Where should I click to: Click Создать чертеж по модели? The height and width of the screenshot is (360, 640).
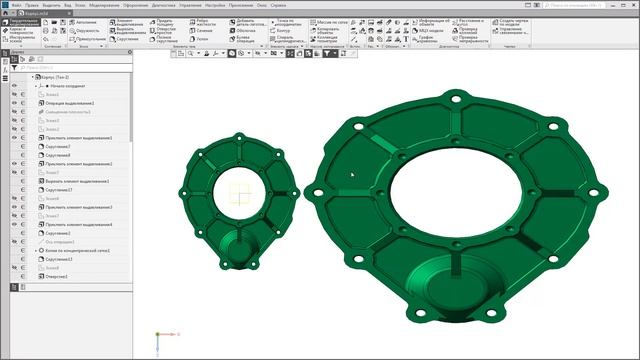pos(510,22)
